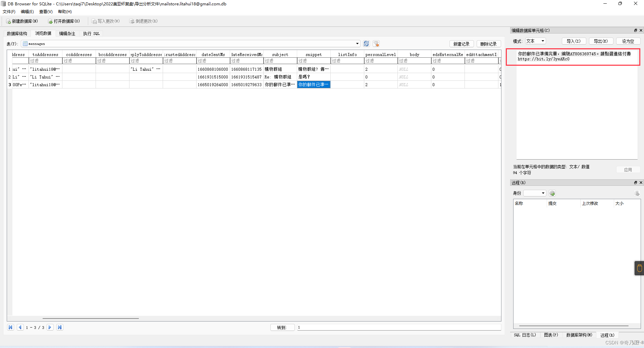Go to first record navigation icon

[11, 327]
